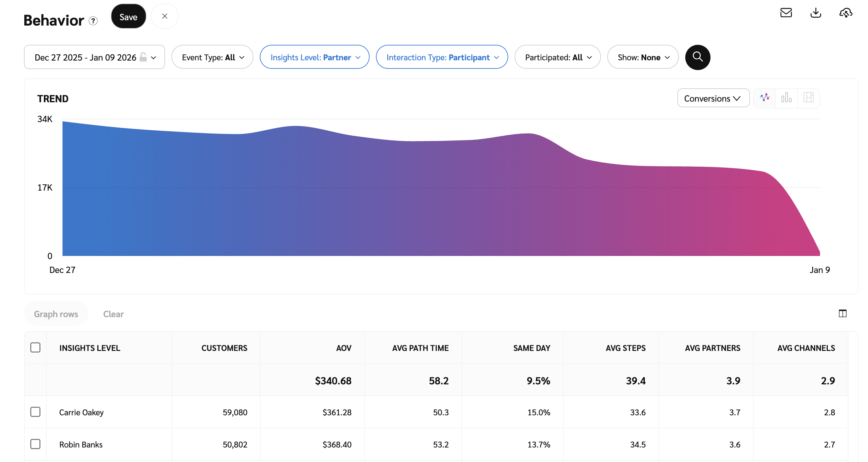
Task: Switch to line trend chart view
Action: point(764,98)
